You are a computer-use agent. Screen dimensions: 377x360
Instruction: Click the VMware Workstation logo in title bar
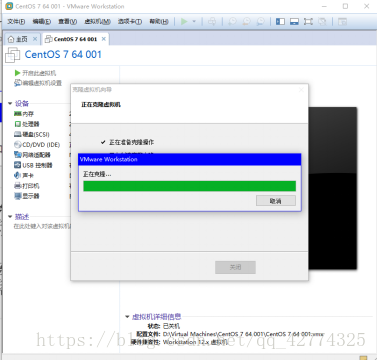tap(9, 6)
